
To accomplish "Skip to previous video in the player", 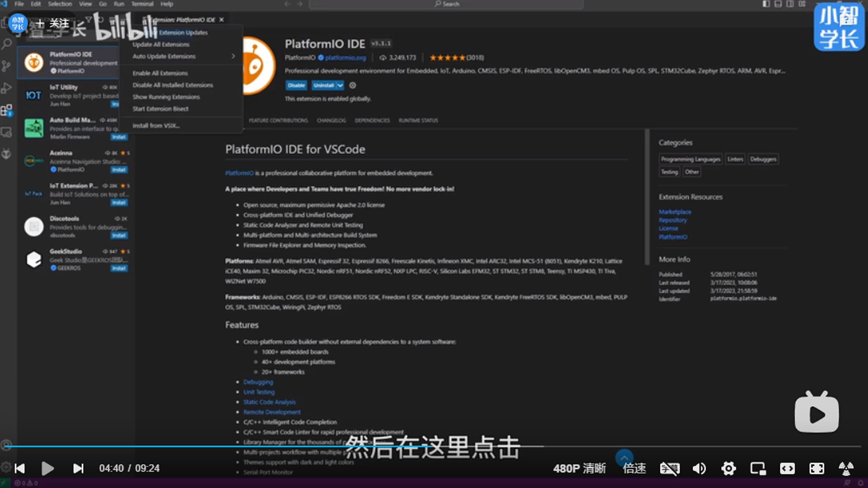I will pos(20,469).
